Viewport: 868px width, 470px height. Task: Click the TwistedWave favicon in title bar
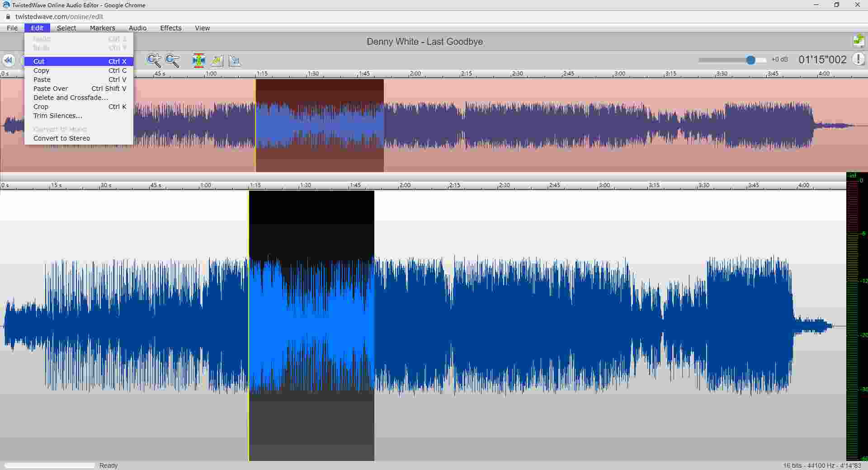(x=6, y=5)
